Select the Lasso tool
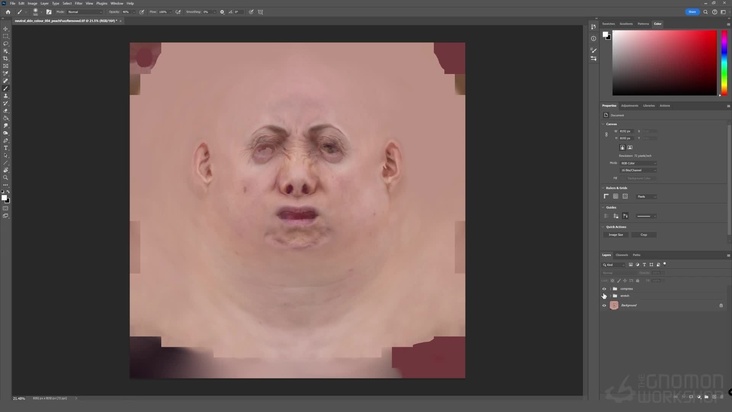This screenshot has height=412, width=732. (x=6, y=43)
